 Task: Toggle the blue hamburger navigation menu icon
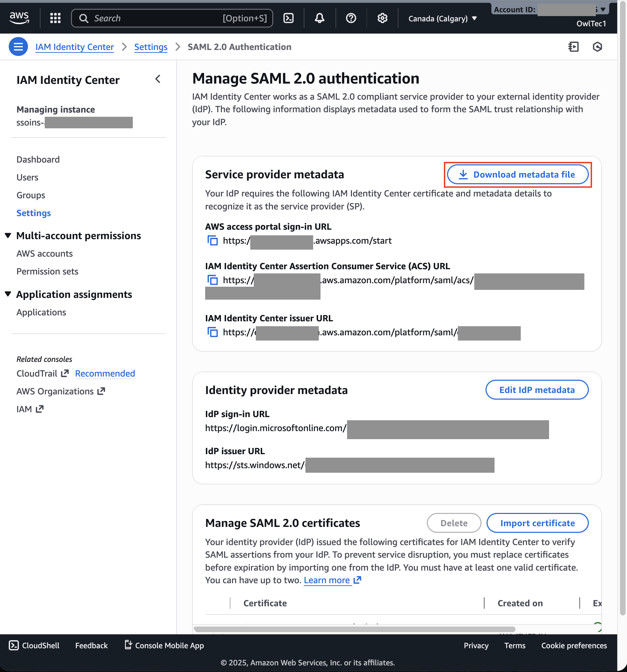(18, 47)
